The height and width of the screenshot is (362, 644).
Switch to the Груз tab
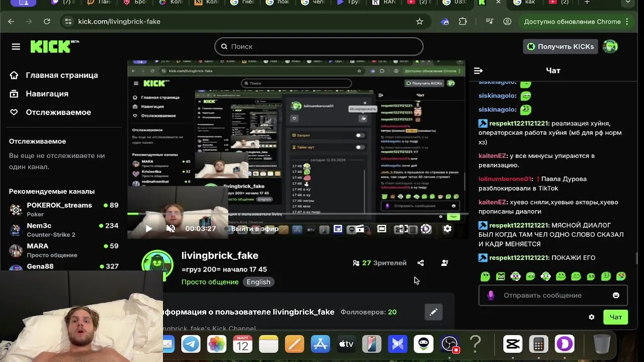tap(349, 3)
